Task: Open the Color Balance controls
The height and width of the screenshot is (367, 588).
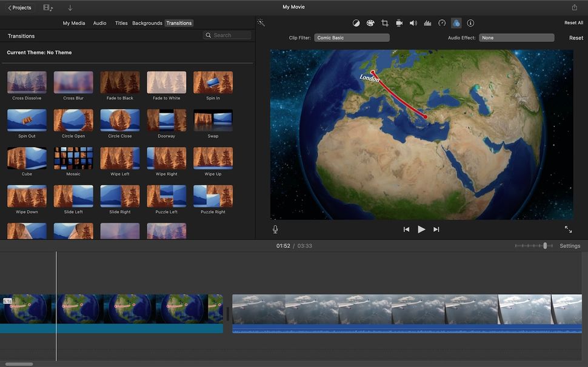Action: 356,22
